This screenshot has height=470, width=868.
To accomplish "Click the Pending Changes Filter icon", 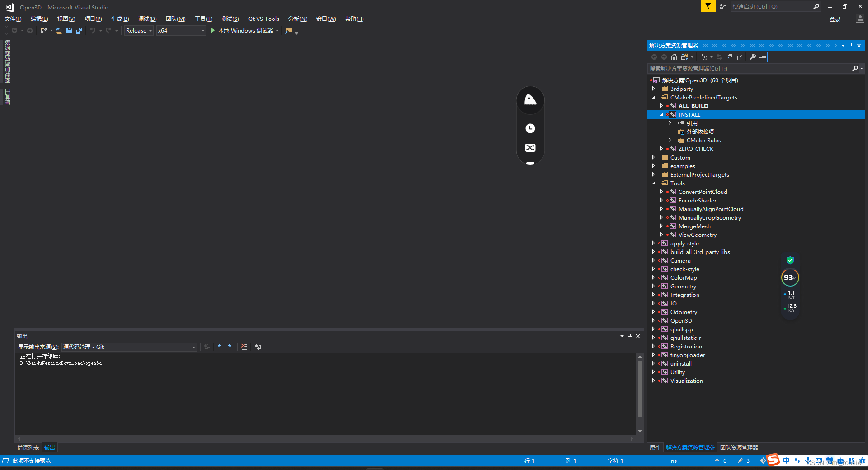I will pos(704,57).
